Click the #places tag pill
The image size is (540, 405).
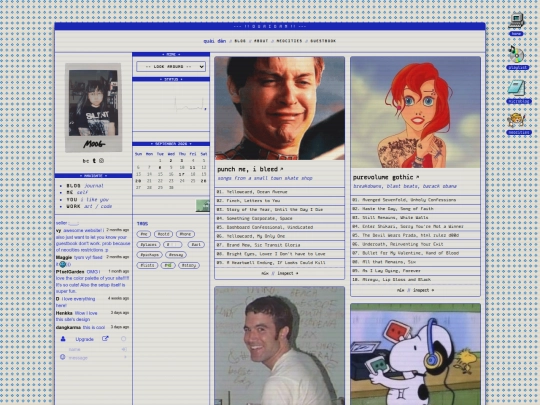(x=148, y=245)
